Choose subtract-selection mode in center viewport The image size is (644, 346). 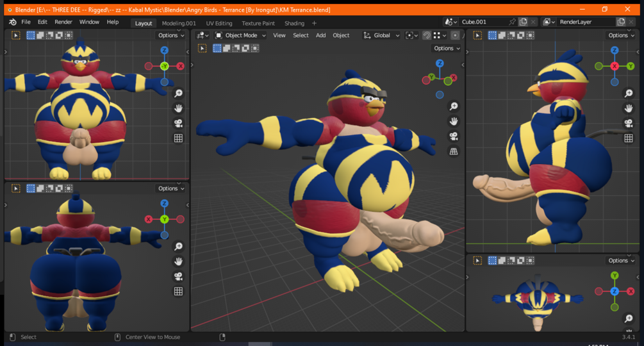236,49
